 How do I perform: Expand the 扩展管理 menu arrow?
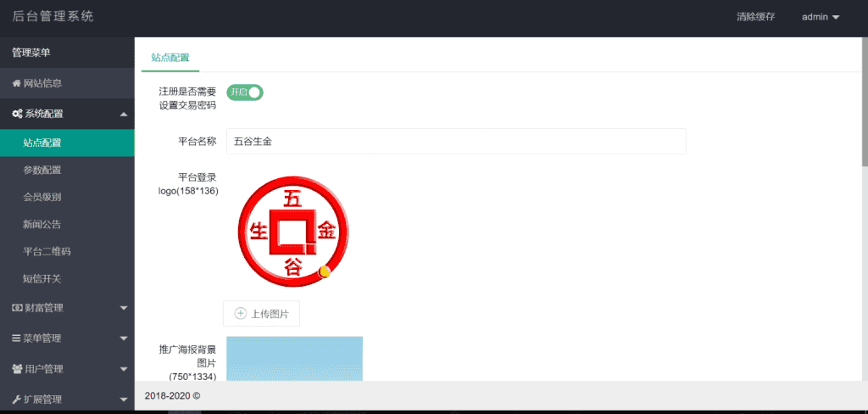coord(124,399)
